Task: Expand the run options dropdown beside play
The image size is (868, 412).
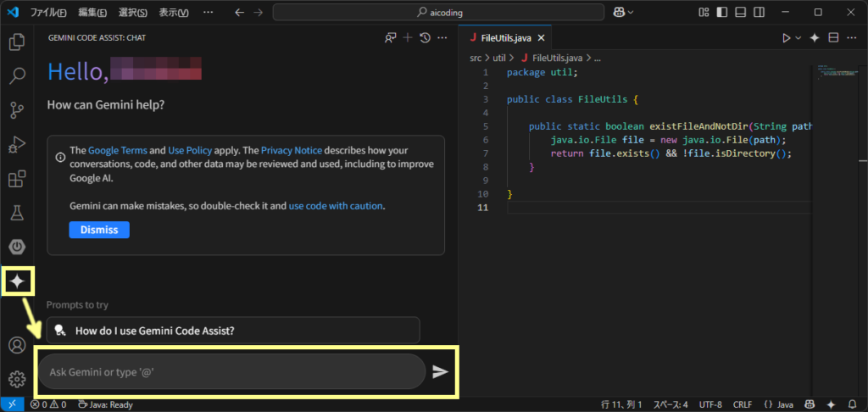Action: [x=798, y=37]
